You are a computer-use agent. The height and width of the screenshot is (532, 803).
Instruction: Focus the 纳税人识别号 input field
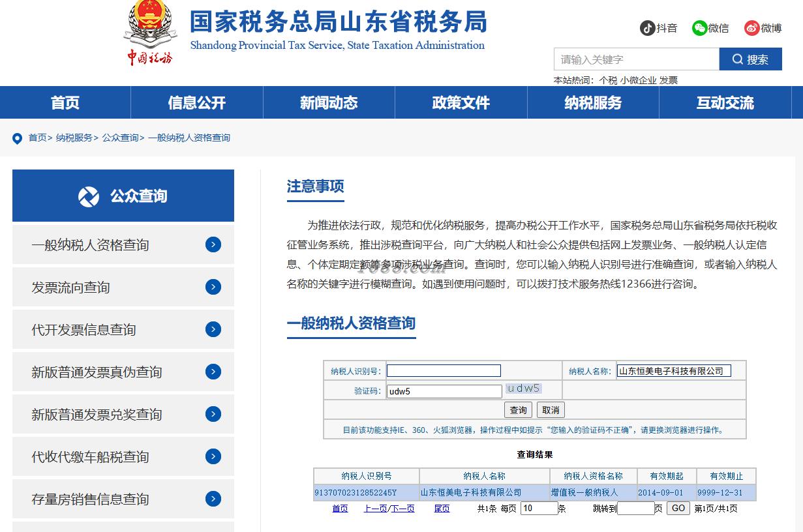(444, 371)
